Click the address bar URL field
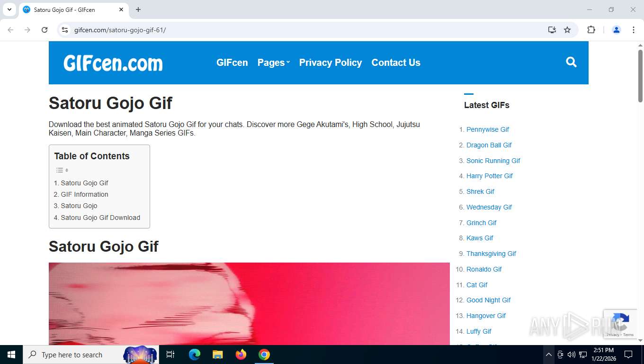Viewport: 644px width, 364px height. 303,30
